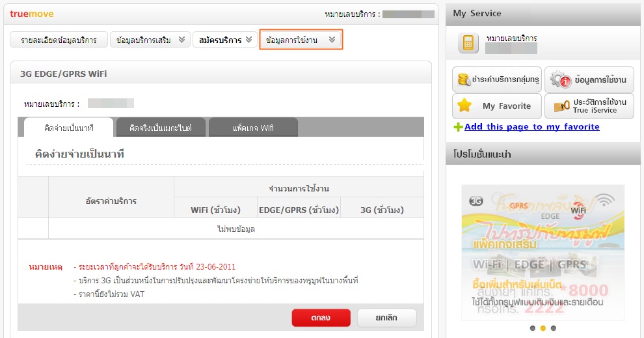The height and width of the screenshot is (338, 644).
Task: Click the red ตกลง button
Action: click(321, 318)
